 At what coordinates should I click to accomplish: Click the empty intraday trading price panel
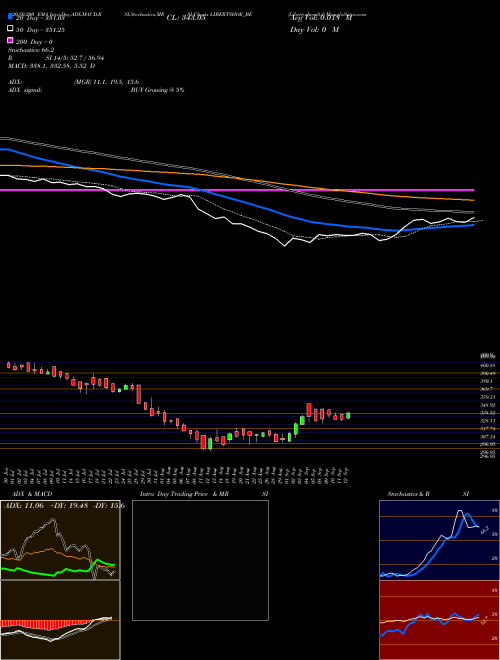point(200,560)
